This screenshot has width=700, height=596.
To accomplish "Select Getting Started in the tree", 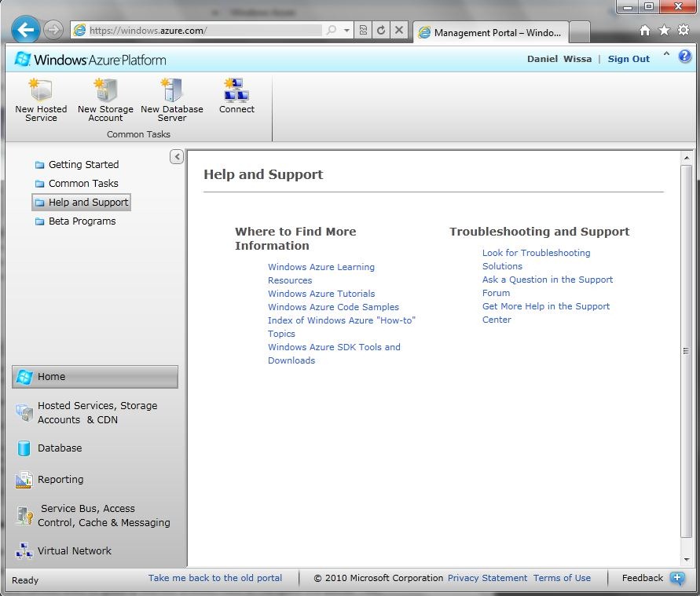I will tap(77, 165).
